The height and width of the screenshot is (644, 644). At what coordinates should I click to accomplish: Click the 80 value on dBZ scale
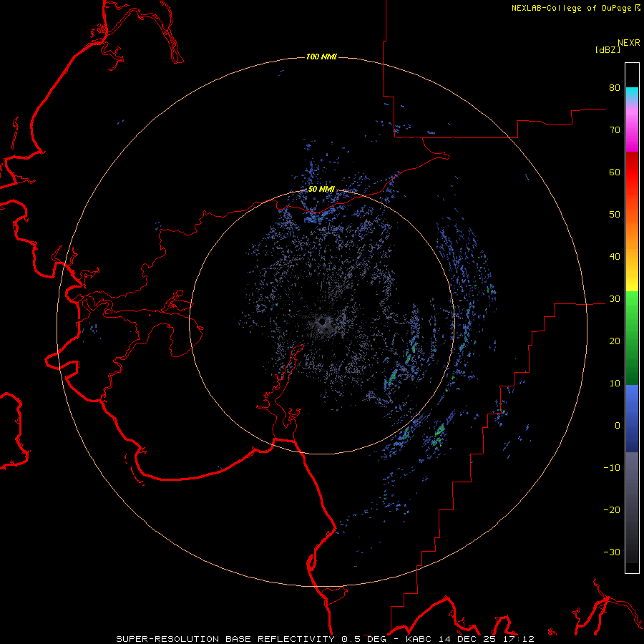point(615,88)
